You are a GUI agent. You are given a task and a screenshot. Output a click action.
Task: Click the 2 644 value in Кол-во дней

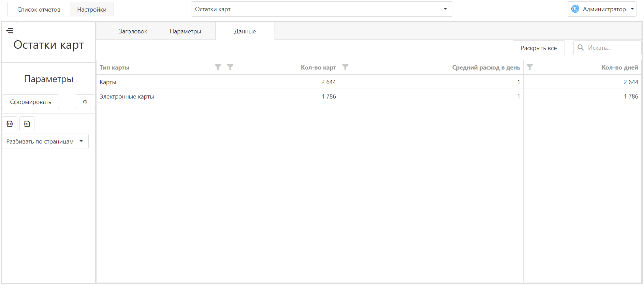pos(631,82)
